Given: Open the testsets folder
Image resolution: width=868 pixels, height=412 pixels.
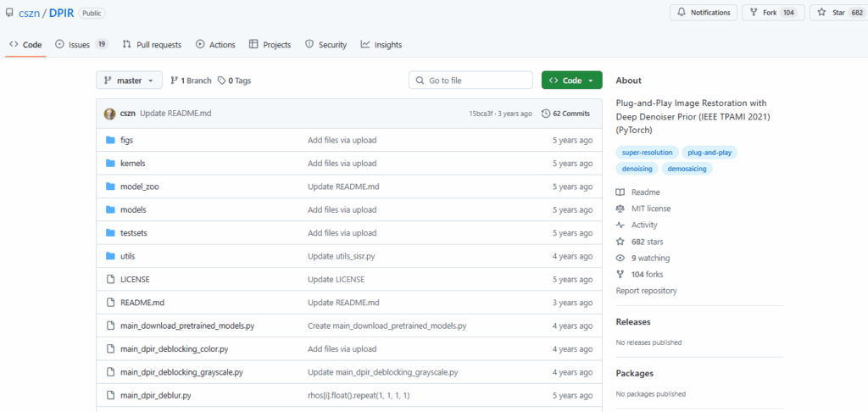Looking at the screenshot, I should [x=133, y=233].
